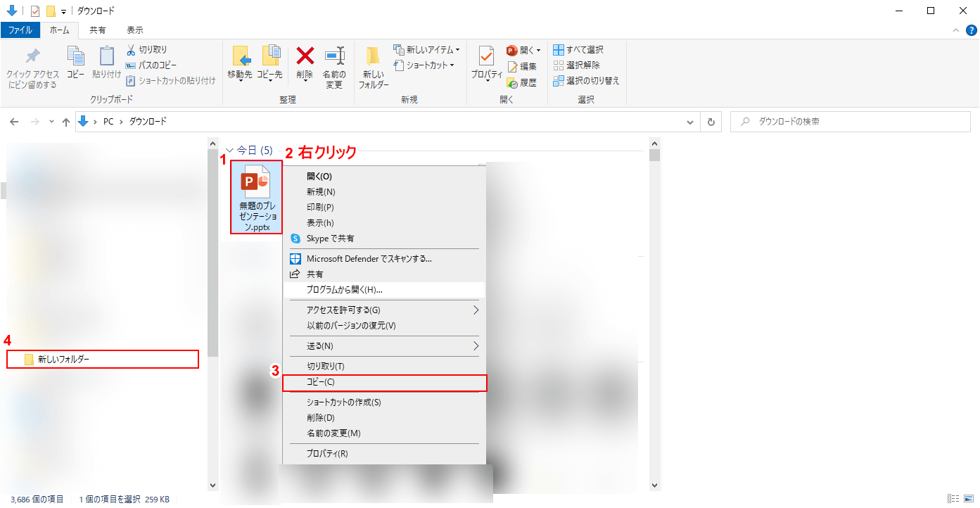Expand the 開く dropdown arrow in ribbon
Image resolution: width=980 pixels, height=508 pixels.
coord(539,51)
